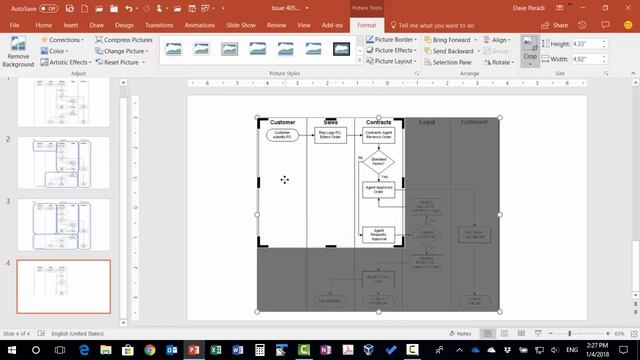Click the Undo icon in Quick Access toolbar
Image resolution: width=640 pixels, height=360 pixels.
129,8
